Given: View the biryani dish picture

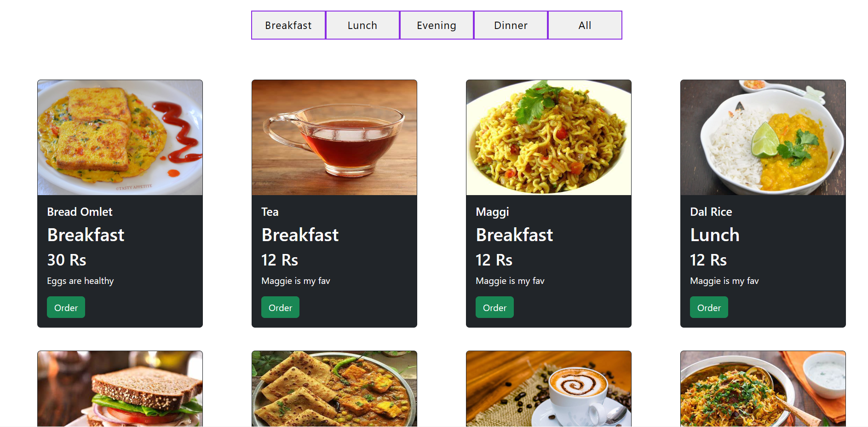Looking at the screenshot, I should coord(763,389).
